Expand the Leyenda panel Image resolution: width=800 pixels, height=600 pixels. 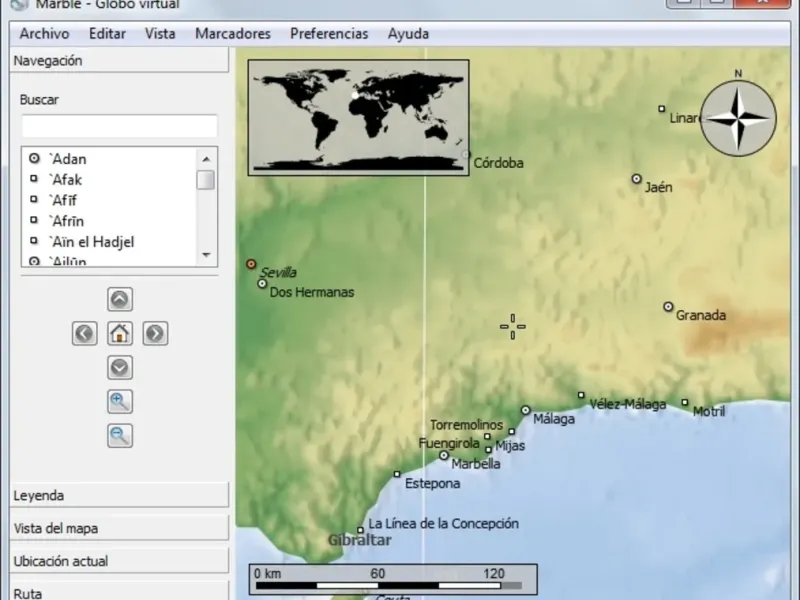click(119, 495)
